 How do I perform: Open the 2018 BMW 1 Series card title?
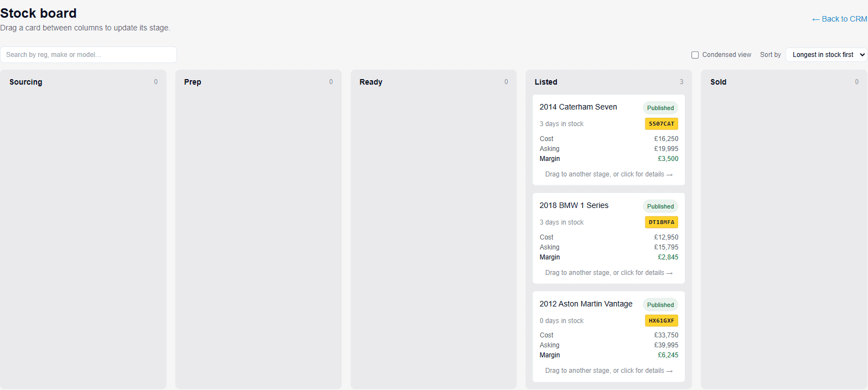coord(574,205)
